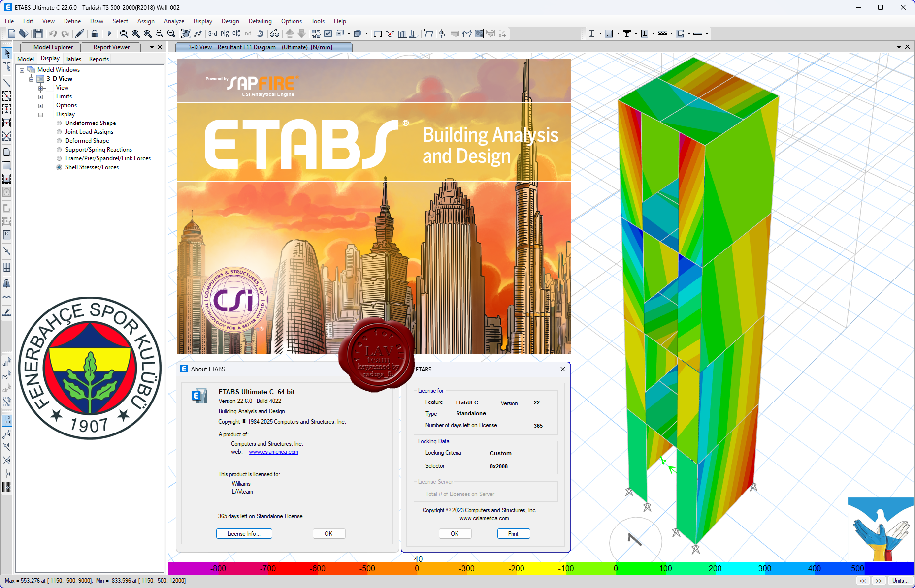The height and width of the screenshot is (588, 915).
Task: Select Support/Spring Reactions radio button
Action: point(59,150)
